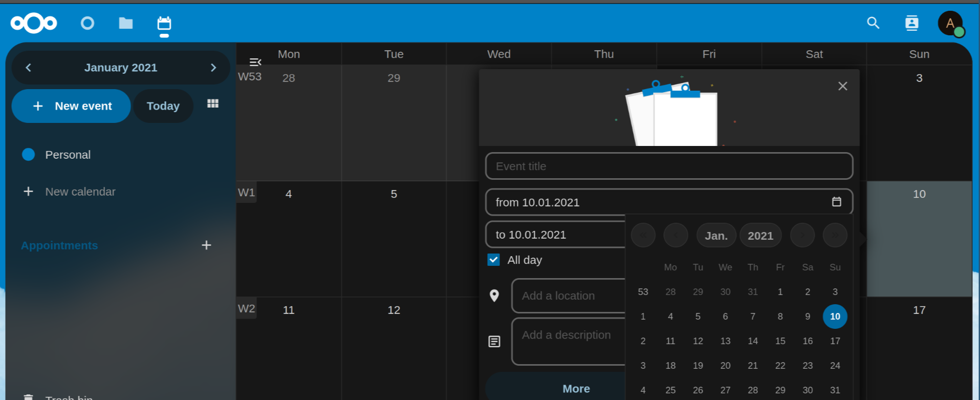Jump to Today

(163, 106)
